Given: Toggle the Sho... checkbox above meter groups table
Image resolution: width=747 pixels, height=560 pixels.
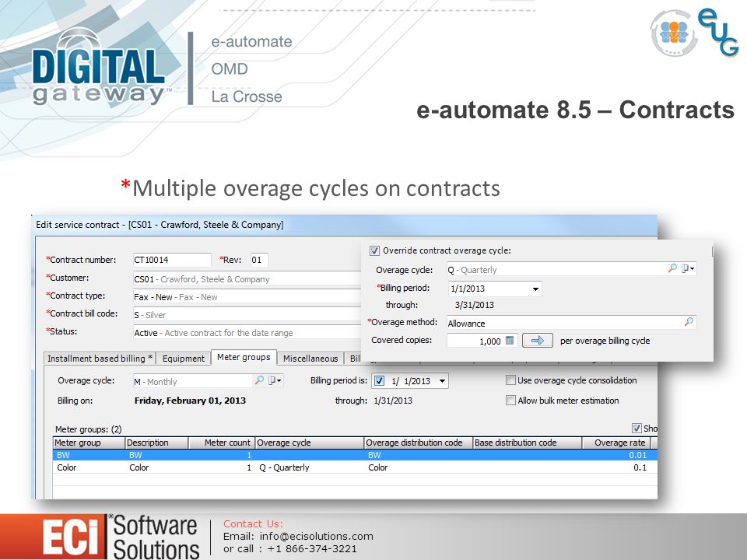Looking at the screenshot, I should point(637,428).
